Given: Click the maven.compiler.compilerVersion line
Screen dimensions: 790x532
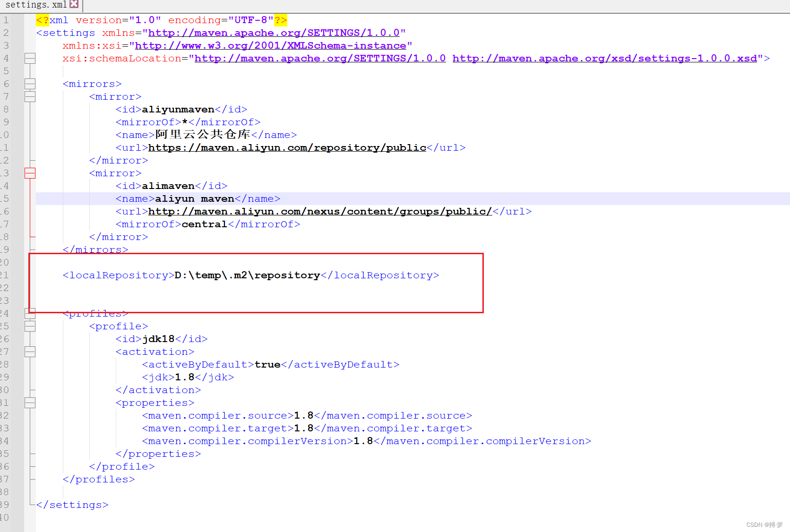Looking at the screenshot, I should (x=367, y=441).
